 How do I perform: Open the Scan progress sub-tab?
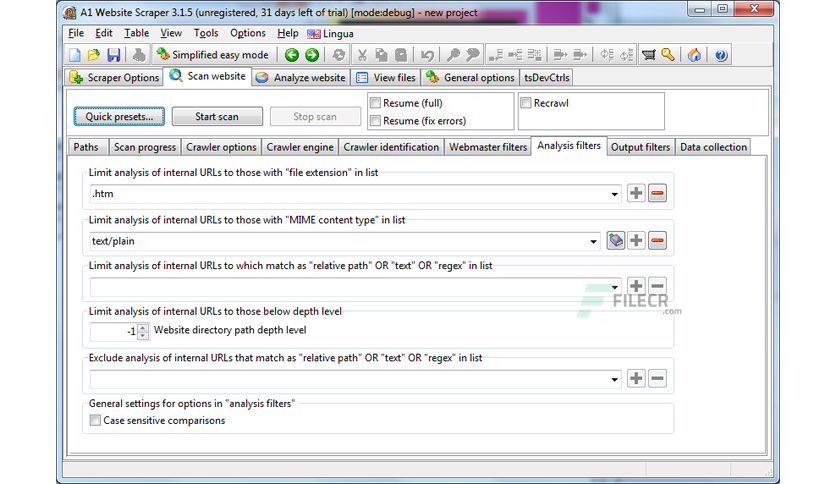tap(145, 147)
